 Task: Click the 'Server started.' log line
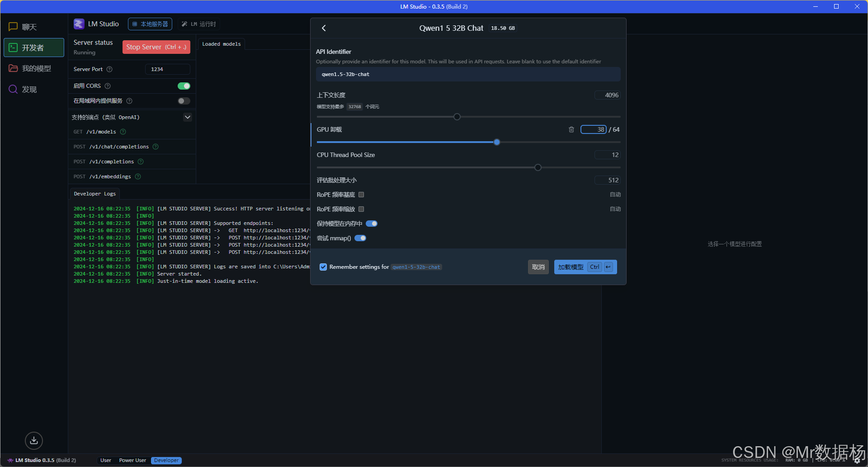tap(179, 274)
